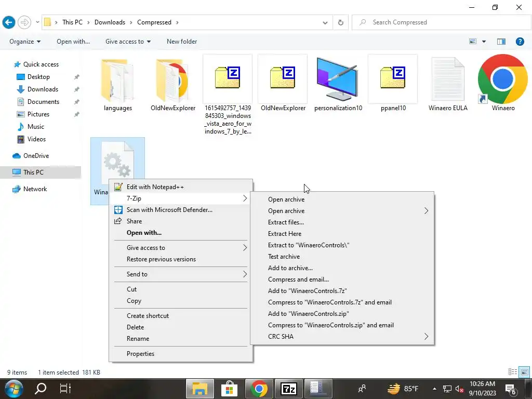Open Explorer help question mark
This screenshot has width=532, height=399.
[x=520, y=42]
